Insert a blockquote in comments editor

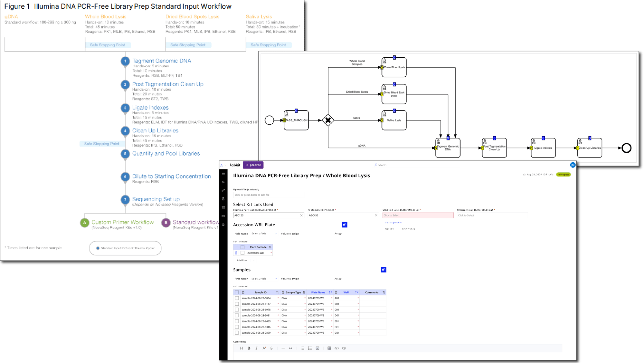pyautogui.click(x=290, y=348)
